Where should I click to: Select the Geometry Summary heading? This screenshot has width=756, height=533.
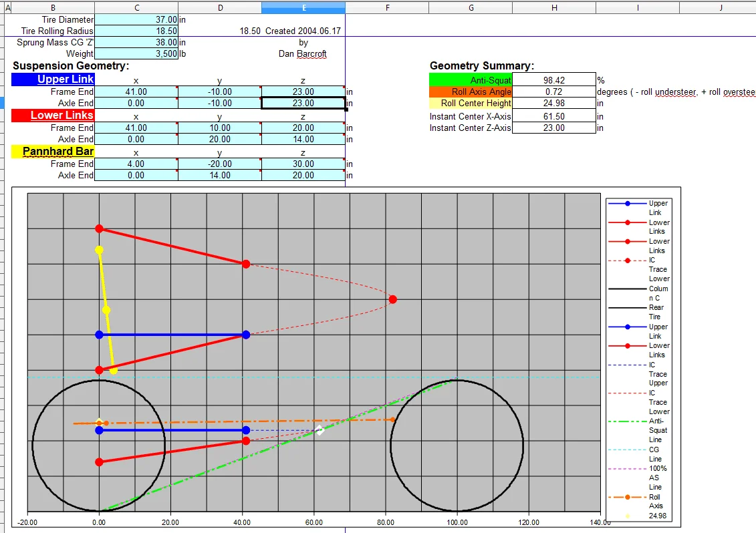[x=481, y=65]
